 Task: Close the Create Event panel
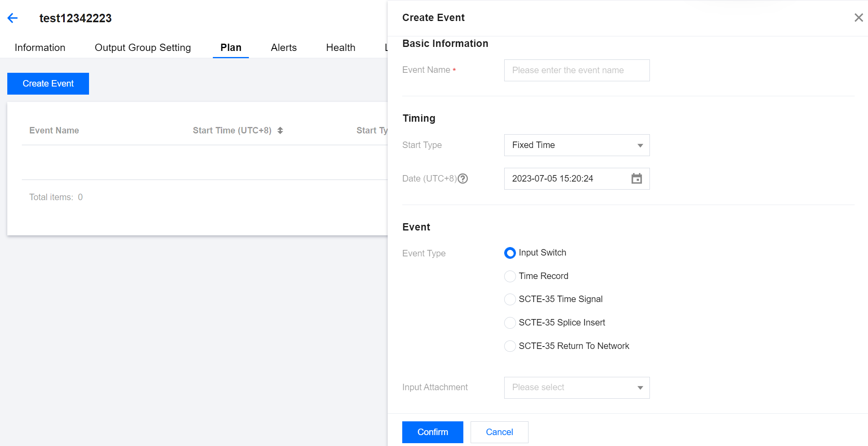click(859, 18)
